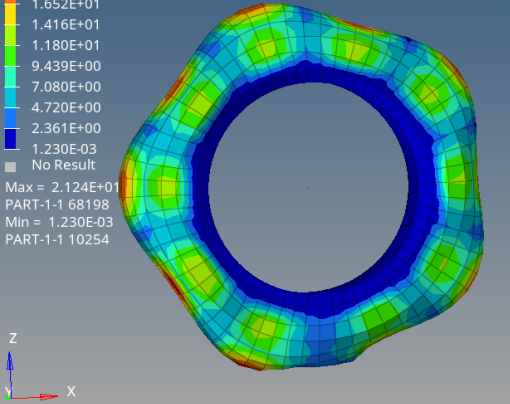Select the PART-1-1 10254 min label

click(x=57, y=240)
